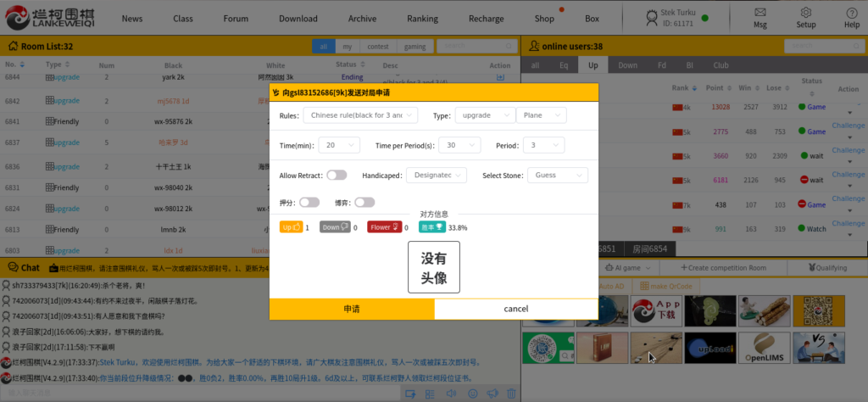The image size is (868, 402).
Task: Click the gray Down thumbs-down badge
Action: 335,227
